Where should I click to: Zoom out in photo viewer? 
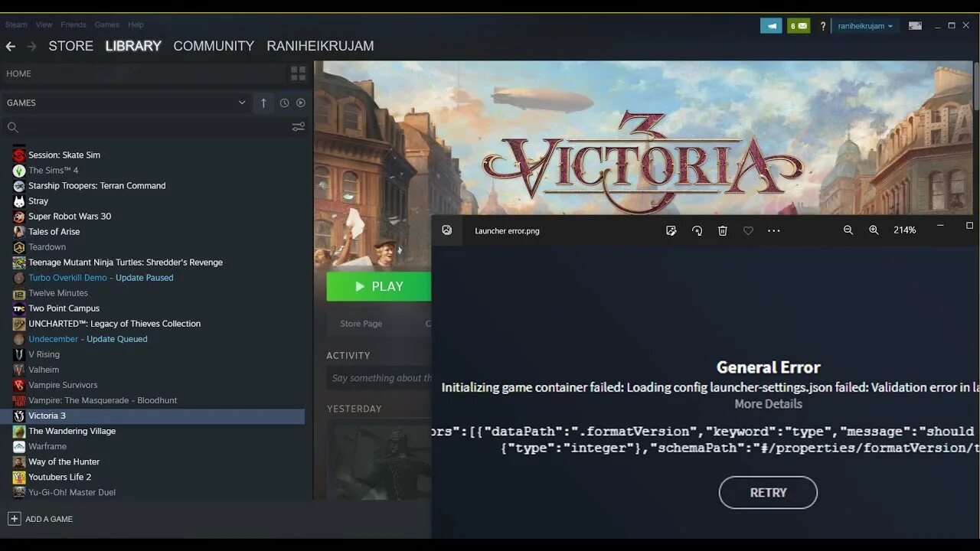(848, 230)
